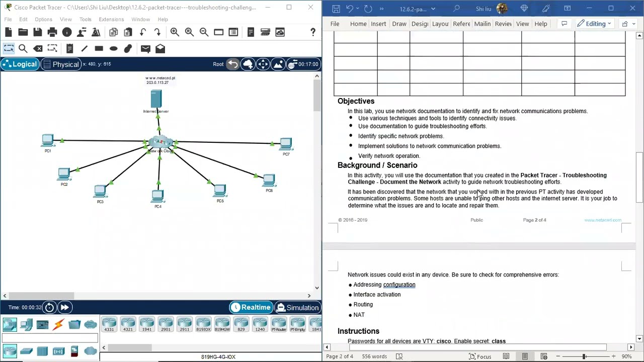Viewport: 644px width, 362px height.
Task: Click Word Comments speech bubble icon
Action: pos(564,24)
